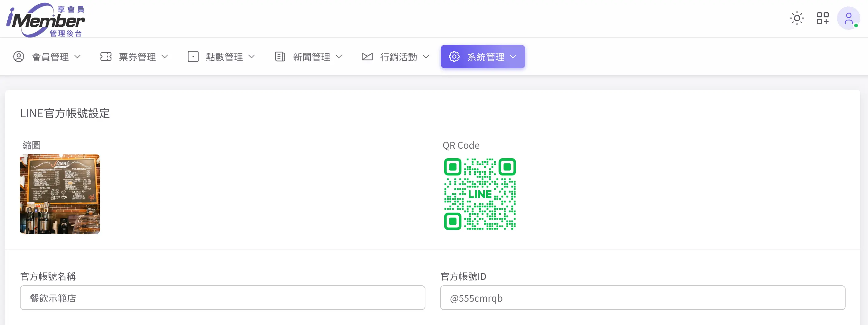Click the gear icon in 系統管理
The width and height of the screenshot is (868, 325).
tap(454, 57)
